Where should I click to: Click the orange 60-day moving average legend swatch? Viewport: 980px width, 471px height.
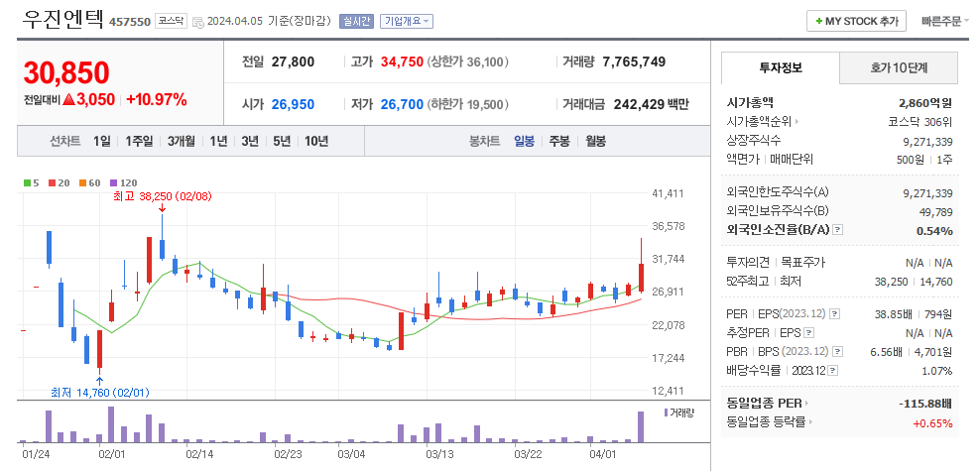click(82, 183)
